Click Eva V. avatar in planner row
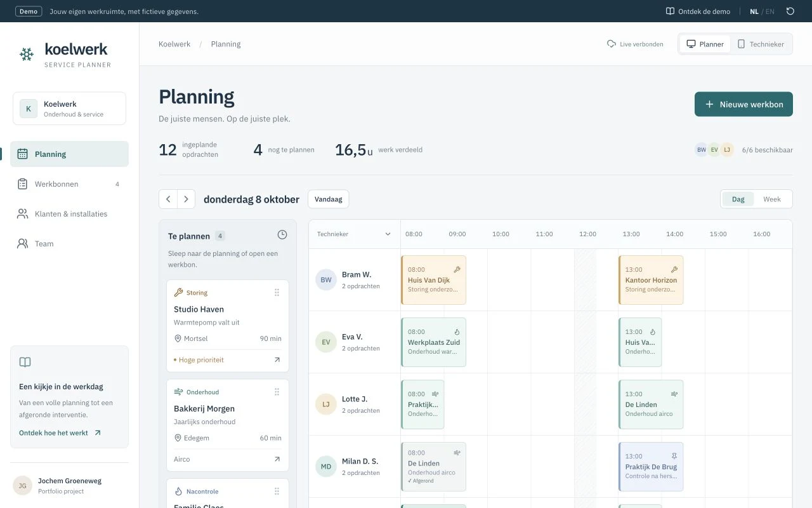The height and width of the screenshot is (508, 812). click(326, 342)
